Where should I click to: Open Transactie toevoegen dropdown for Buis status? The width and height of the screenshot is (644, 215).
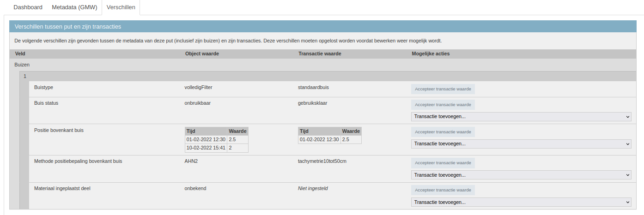pyautogui.click(x=521, y=117)
